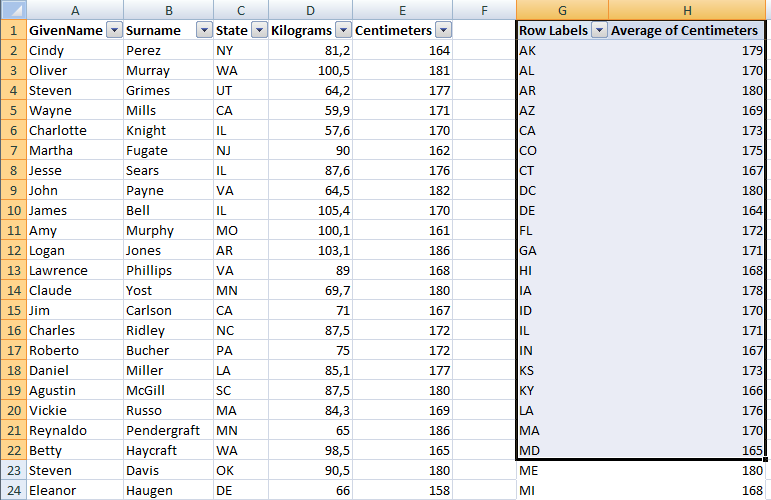The height and width of the screenshot is (500, 771).
Task: Click the pivot average value 176
Action: [x=687, y=411]
